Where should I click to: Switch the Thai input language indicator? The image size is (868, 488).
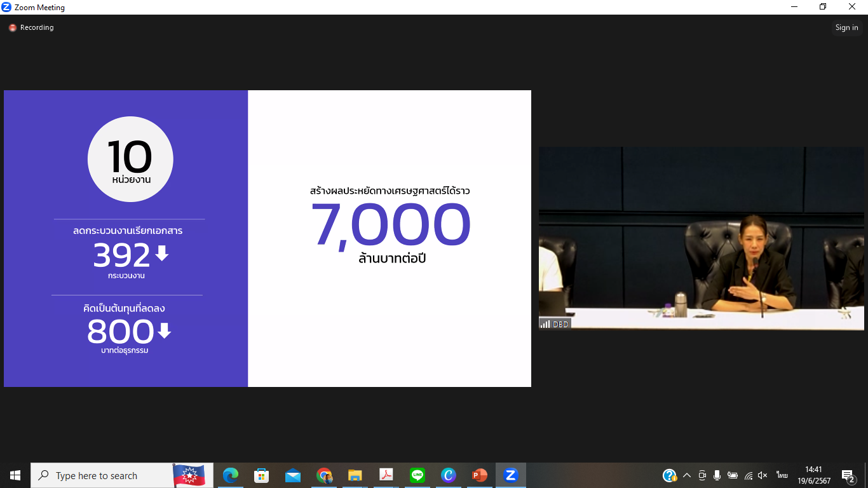point(782,475)
